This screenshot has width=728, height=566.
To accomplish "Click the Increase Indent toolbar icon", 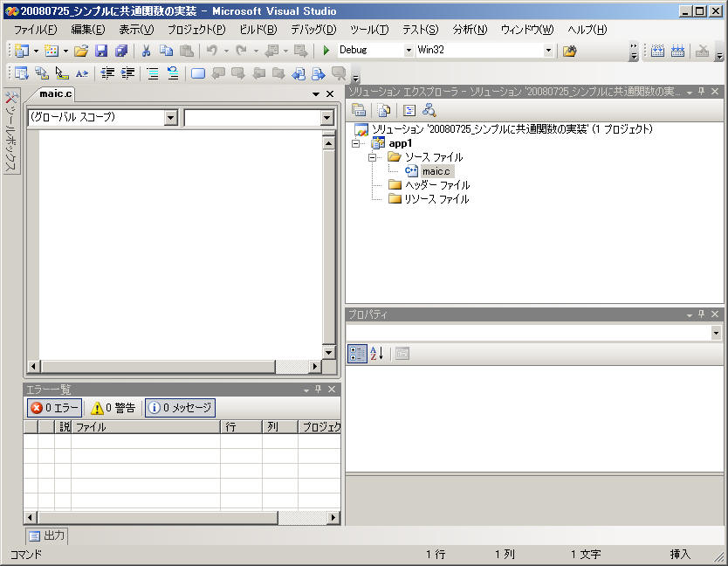I will [x=127, y=73].
